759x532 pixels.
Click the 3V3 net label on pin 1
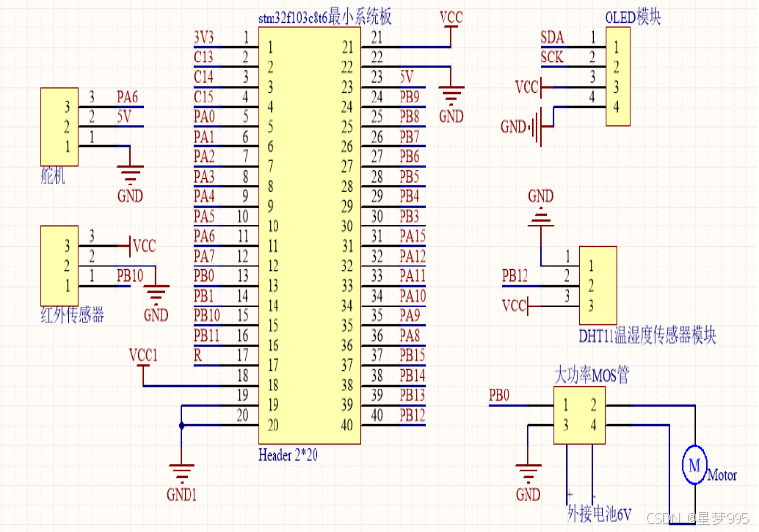[x=204, y=38]
